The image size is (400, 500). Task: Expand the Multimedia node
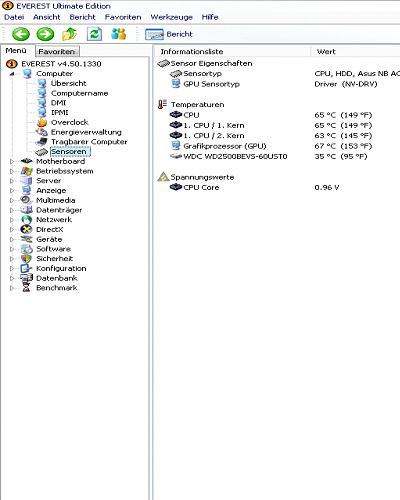point(12,200)
